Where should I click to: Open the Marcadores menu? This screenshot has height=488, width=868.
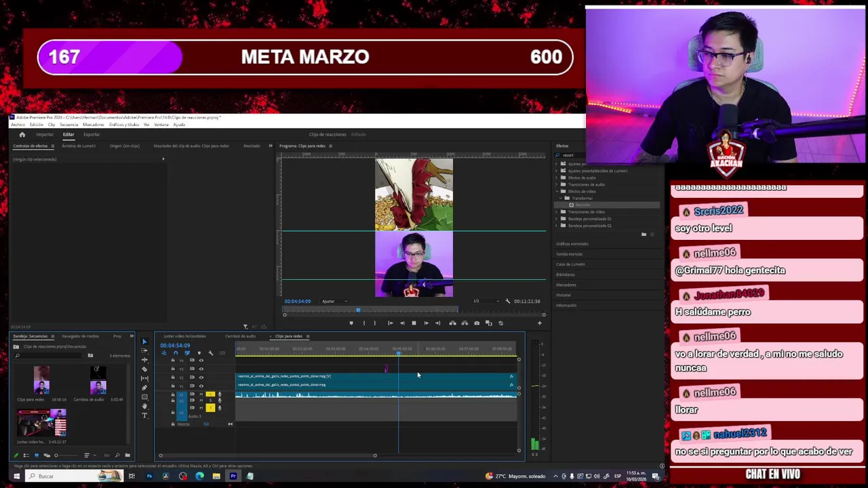[94, 125]
